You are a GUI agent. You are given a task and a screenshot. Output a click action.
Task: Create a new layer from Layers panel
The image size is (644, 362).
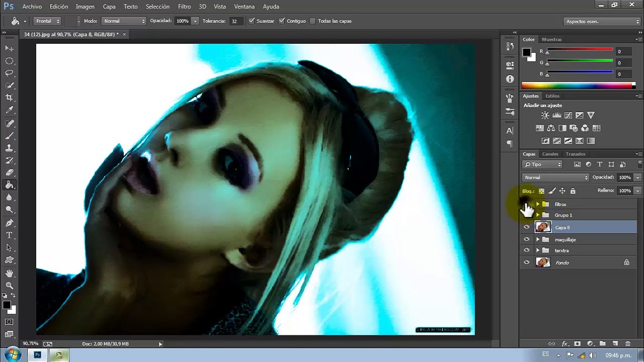point(615,344)
